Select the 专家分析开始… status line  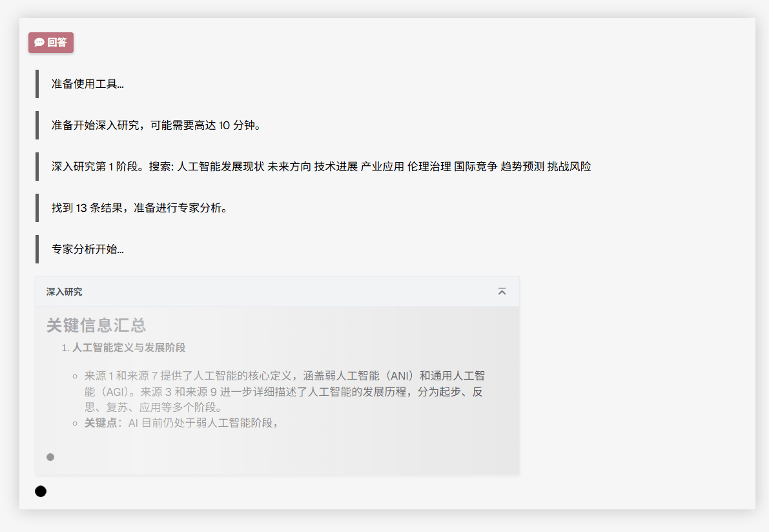pyautogui.click(x=88, y=249)
